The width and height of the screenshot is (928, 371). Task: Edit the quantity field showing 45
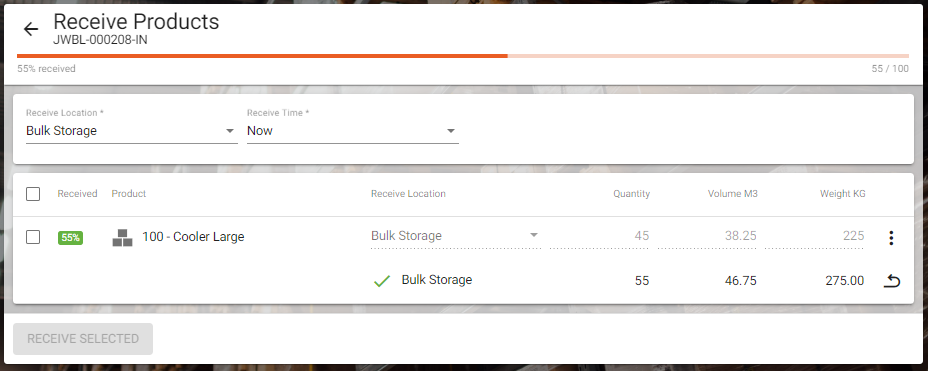(x=599, y=236)
